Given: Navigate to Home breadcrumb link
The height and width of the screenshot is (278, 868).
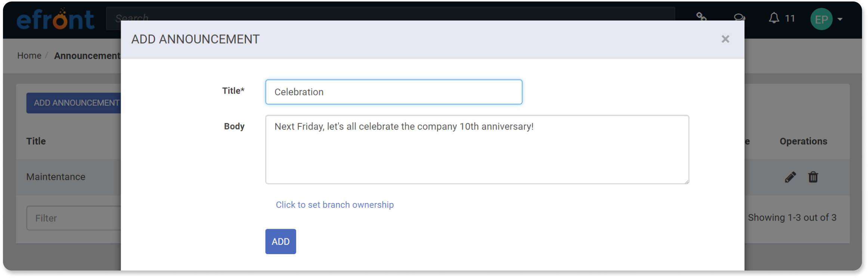Looking at the screenshot, I should tap(29, 55).
